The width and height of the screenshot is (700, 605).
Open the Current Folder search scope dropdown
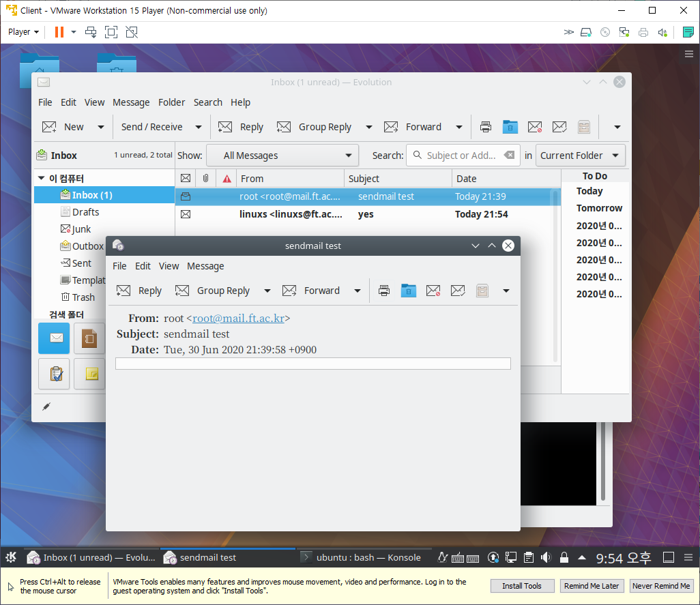[581, 156]
